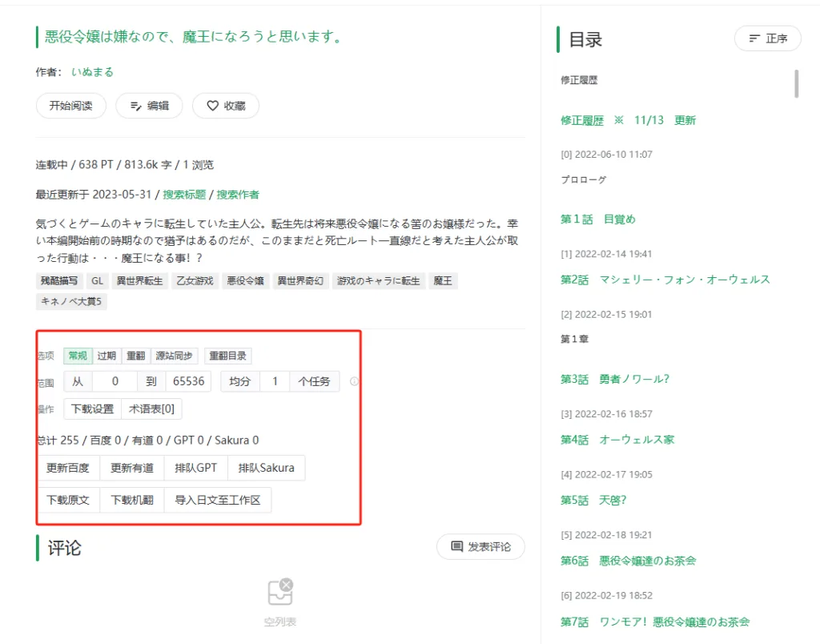The height and width of the screenshot is (644, 820).
Task: Click the 排队Sakura button
Action: 266,468
